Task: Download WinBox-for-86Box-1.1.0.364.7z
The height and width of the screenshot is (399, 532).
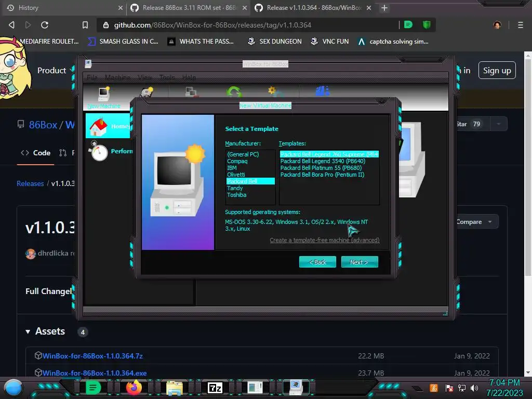Action: click(x=92, y=356)
